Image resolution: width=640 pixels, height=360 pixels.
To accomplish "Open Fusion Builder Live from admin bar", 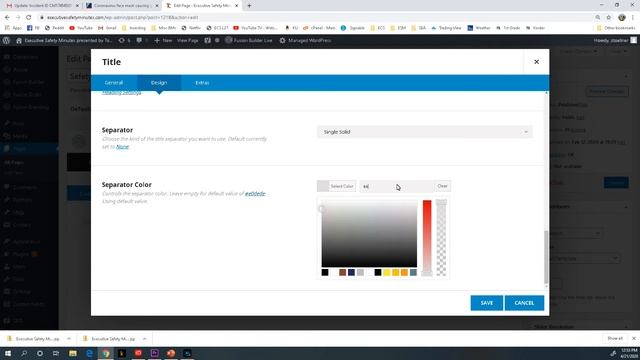I will (249, 40).
